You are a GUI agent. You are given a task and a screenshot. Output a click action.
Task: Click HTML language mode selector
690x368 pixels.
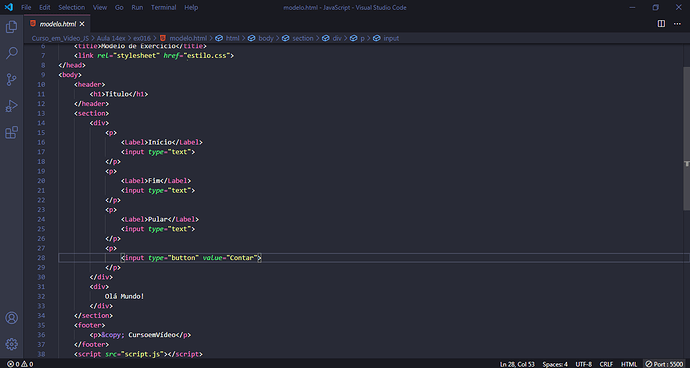[x=629, y=364]
